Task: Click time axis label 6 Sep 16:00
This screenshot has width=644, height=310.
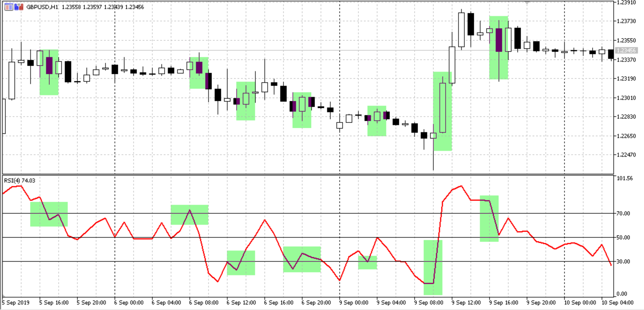Action: click(x=279, y=303)
